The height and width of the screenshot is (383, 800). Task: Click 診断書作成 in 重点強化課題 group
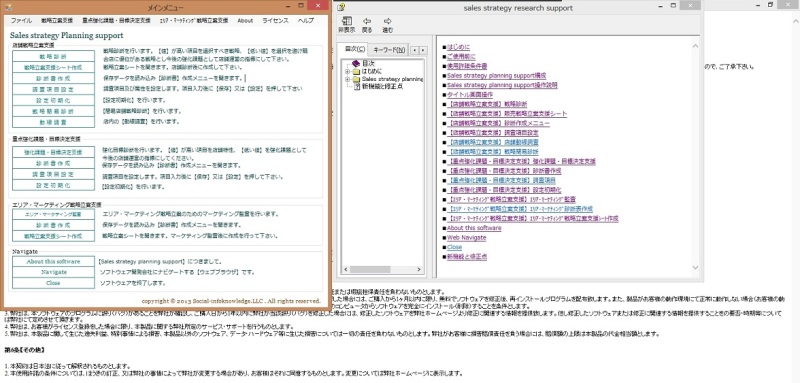pyautogui.click(x=54, y=164)
